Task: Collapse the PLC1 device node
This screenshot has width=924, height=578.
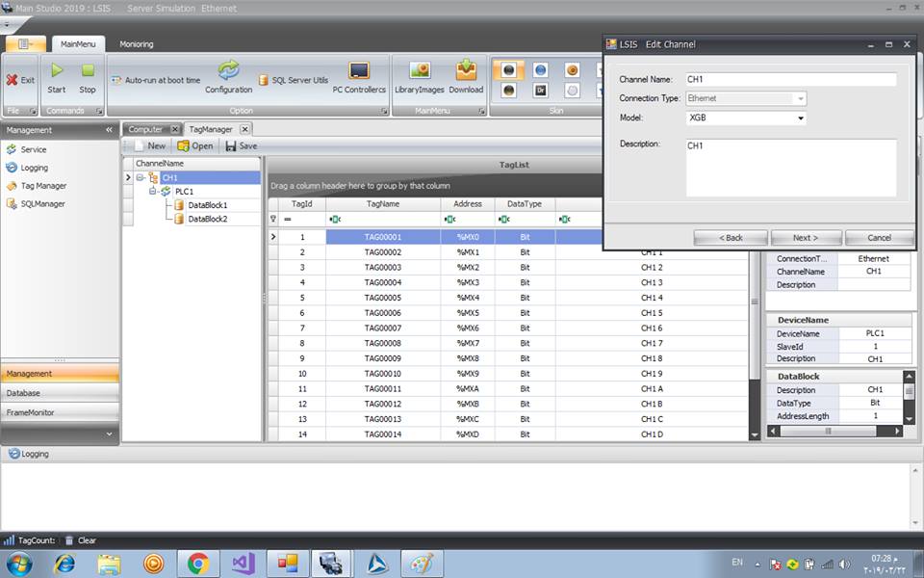Action: 153,191
